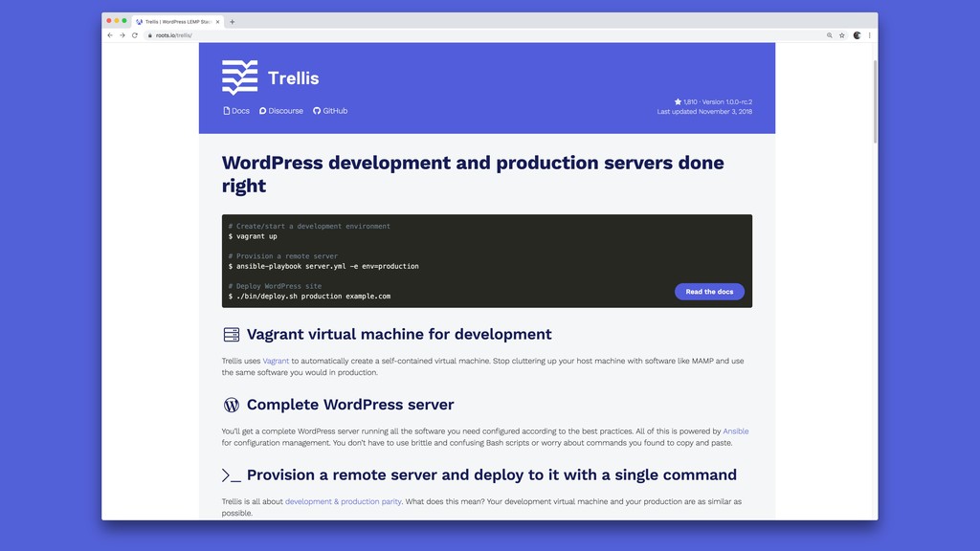Viewport: 980px width, 551px height.
Task: Close the Trellis browser tab
Action: [217, 22]
